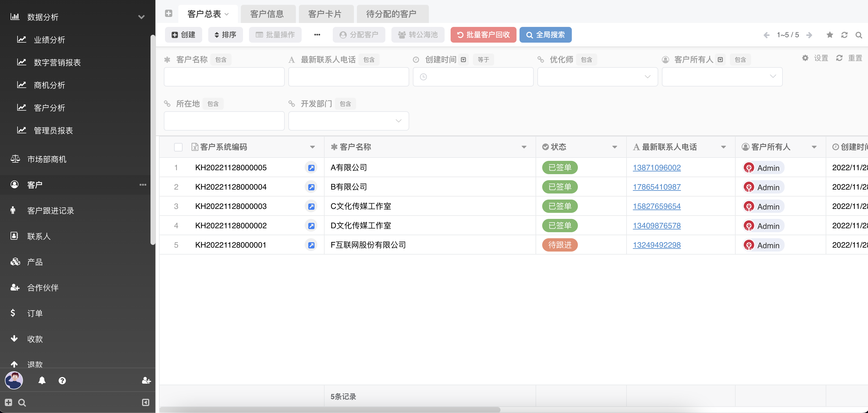Switch to the 客户信息 tab

(268, 14)
